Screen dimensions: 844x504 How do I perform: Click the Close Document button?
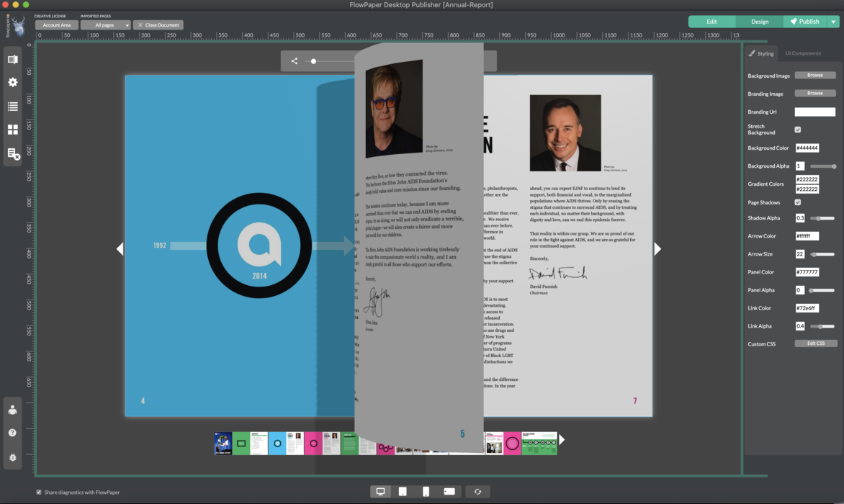click(158, 25)
